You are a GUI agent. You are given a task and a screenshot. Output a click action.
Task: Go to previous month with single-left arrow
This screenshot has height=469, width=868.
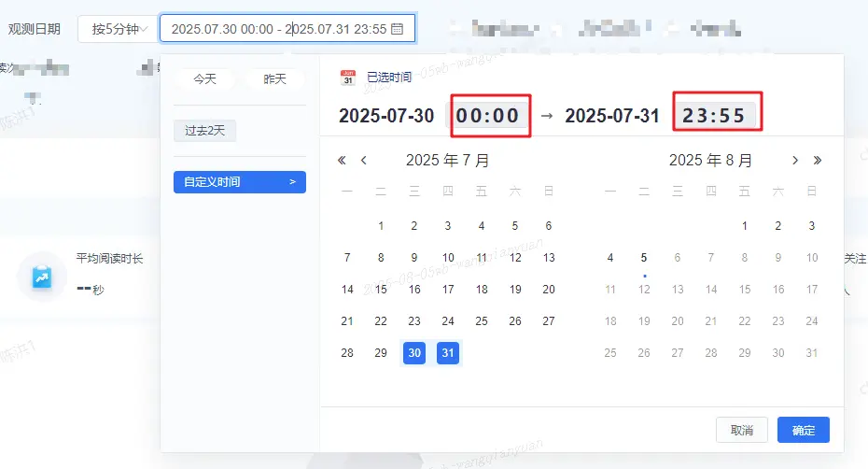[364, 160]
